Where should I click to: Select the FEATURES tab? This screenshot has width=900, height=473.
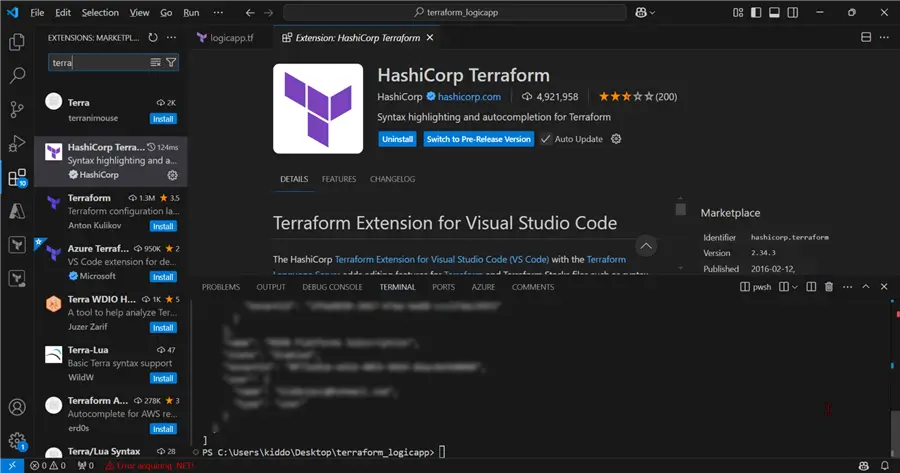click(339, 179)
